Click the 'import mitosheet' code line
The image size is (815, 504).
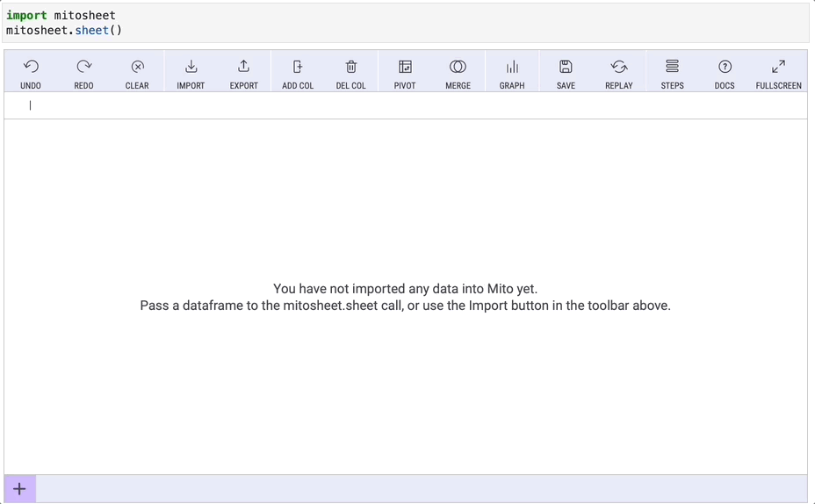pyautogui.click(x=61, y=15)
